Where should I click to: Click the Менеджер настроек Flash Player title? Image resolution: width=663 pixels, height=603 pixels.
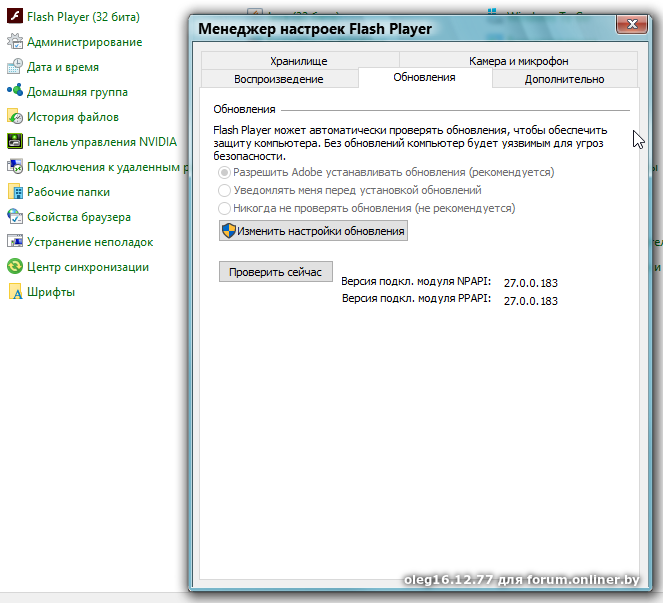(315, 29)
